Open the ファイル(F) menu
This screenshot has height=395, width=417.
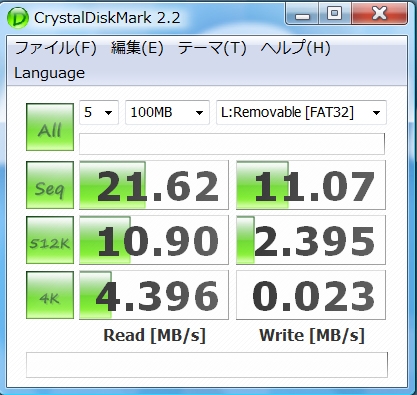coord(55,48)
